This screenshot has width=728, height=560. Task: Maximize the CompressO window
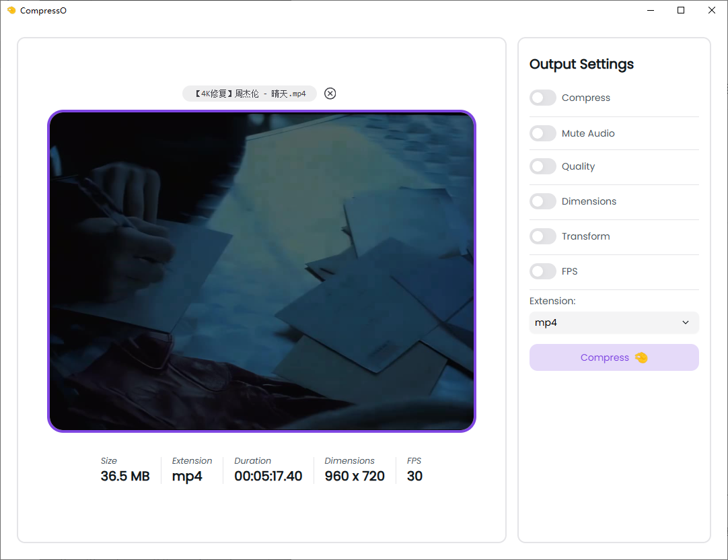(681, 10)
